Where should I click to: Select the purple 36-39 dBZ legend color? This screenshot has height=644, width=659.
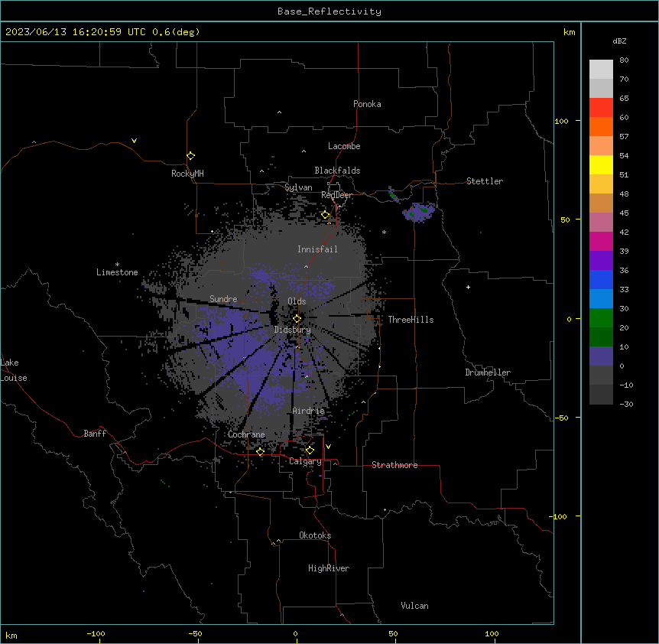point(601,261)
